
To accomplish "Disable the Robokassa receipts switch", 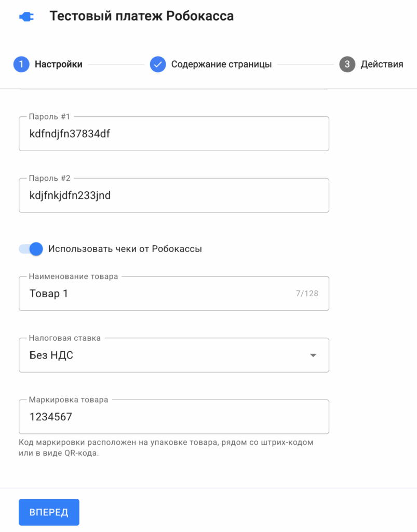I will (x=31, y=249).
